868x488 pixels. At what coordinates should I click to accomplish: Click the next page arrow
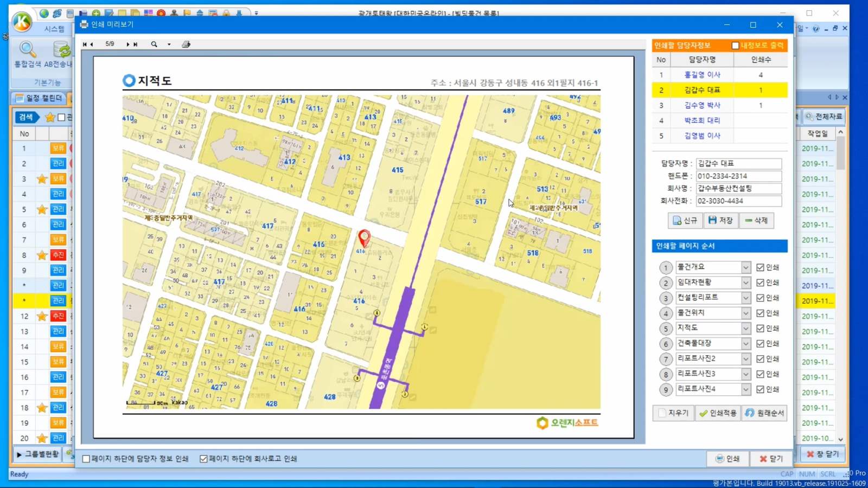[128, 44]
